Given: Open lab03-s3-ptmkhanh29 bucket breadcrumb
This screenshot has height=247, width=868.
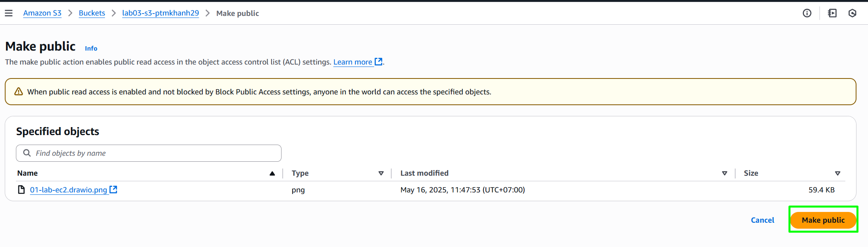Looking at the screenshot, I should [160, 13].
